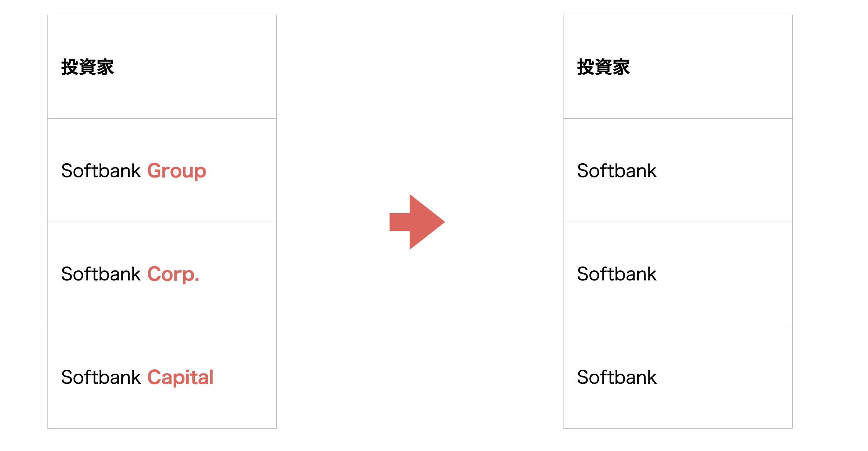
Task: Click the red word Group
Action: click(x=177, y=171)
